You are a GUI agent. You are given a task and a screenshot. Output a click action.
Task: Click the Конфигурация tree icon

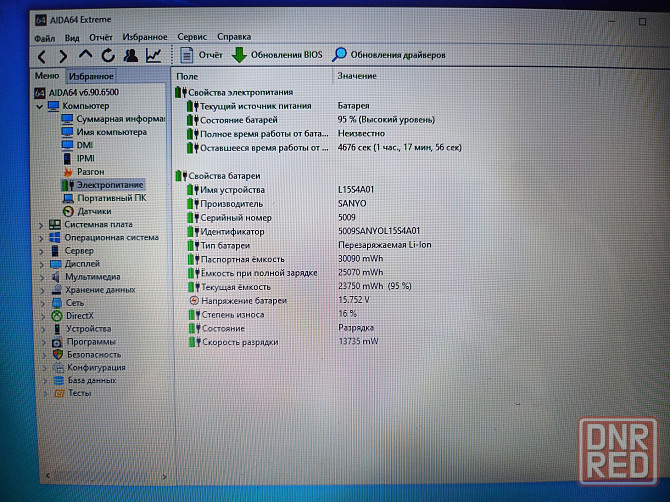coord(58,367)
